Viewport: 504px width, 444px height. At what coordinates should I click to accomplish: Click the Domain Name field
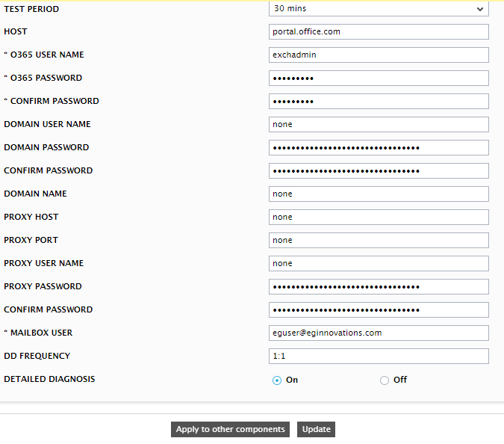379,194
